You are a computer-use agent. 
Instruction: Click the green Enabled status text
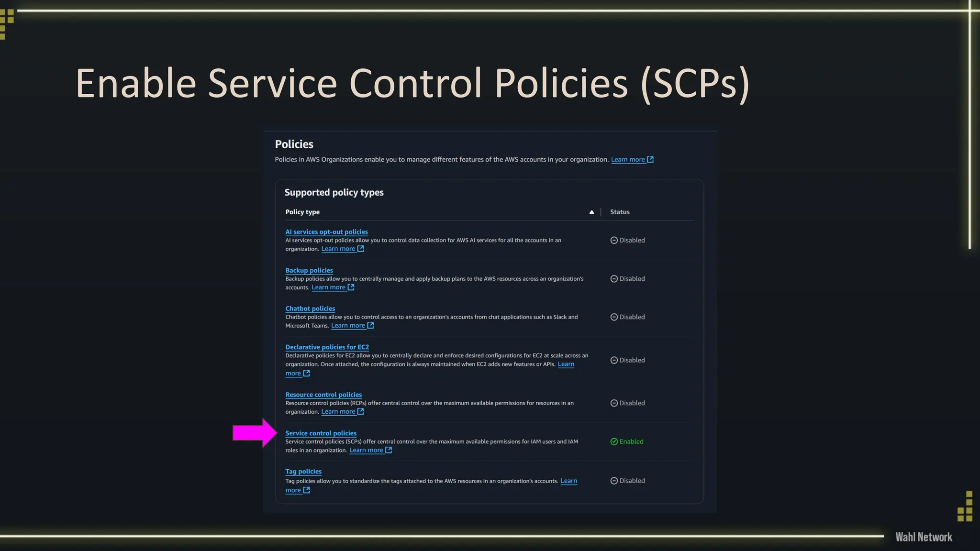[x=631, y=441]
